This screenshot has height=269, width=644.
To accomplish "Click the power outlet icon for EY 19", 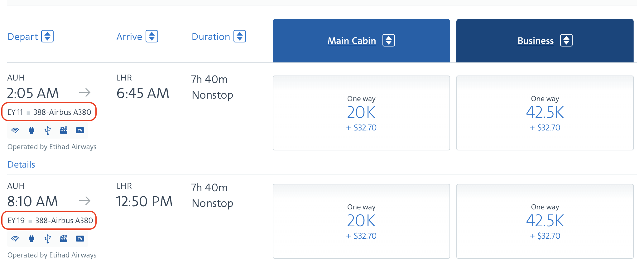I will 31,239.
